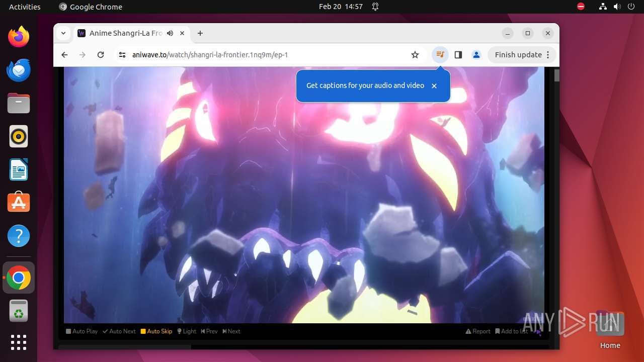Click the address bar URL

[210, 55]
